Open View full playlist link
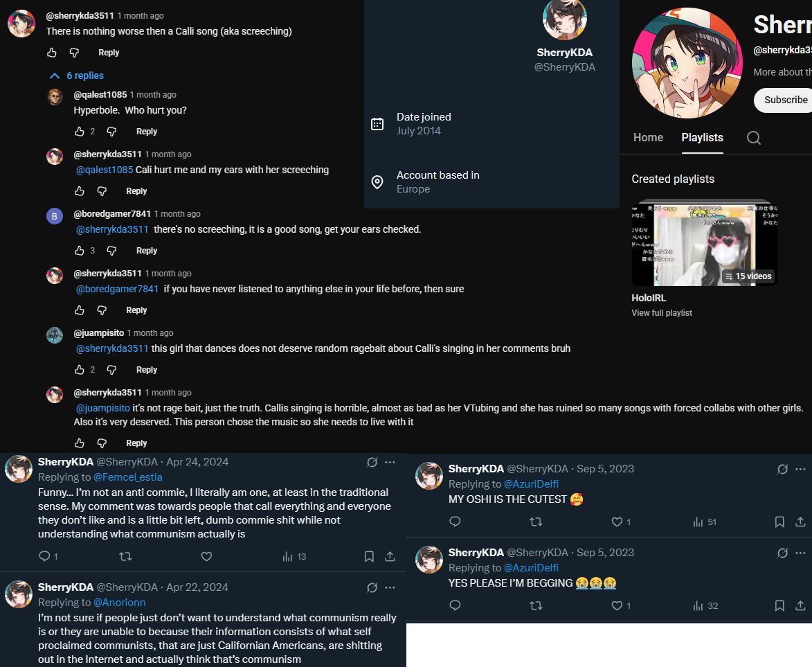Image resolution: width=812 pixels, height=667 pixels. click(x=662, y=313)
